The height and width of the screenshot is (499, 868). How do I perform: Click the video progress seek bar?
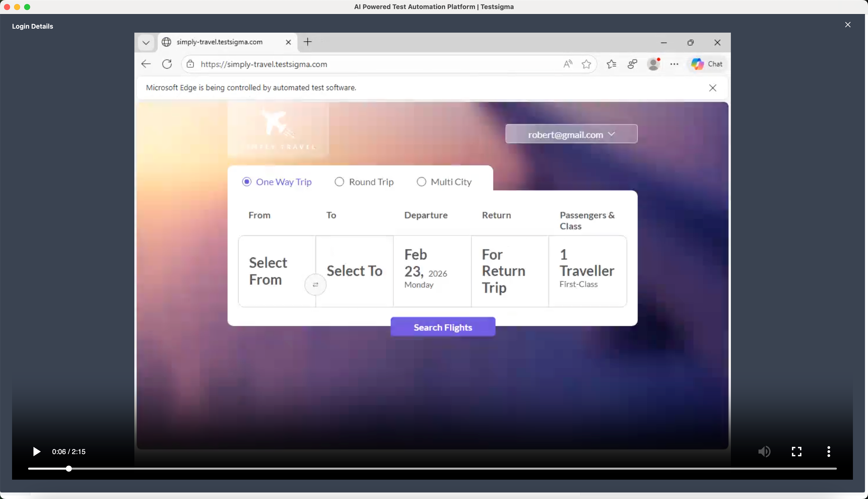coord(432,468)
